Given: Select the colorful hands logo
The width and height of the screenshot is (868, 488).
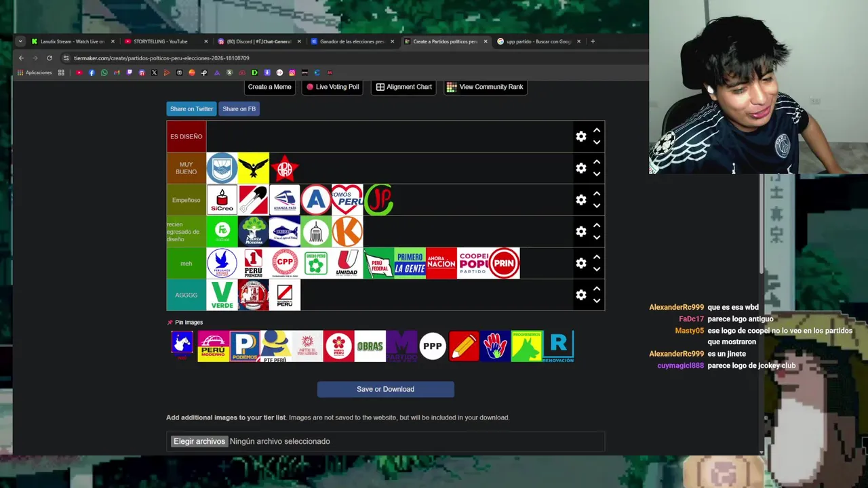Looking at the screenshot, I should (x=495, y=346).
